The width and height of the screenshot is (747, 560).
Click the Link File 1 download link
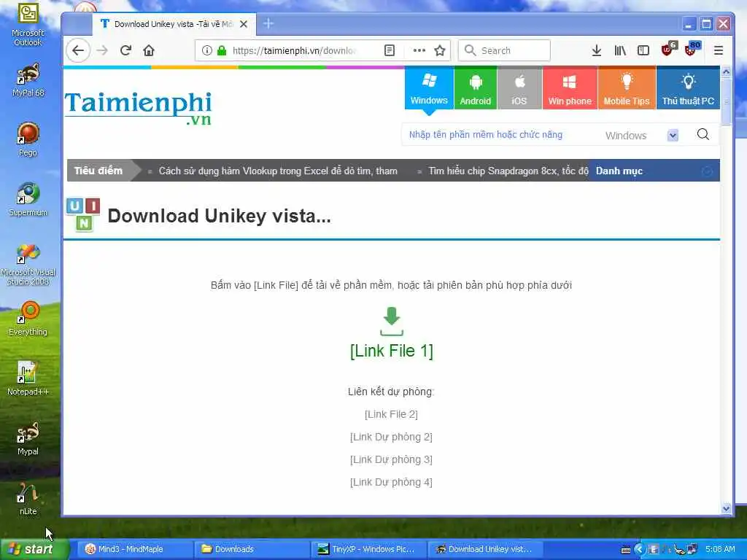pyautogui.click(x=392, y=351)
